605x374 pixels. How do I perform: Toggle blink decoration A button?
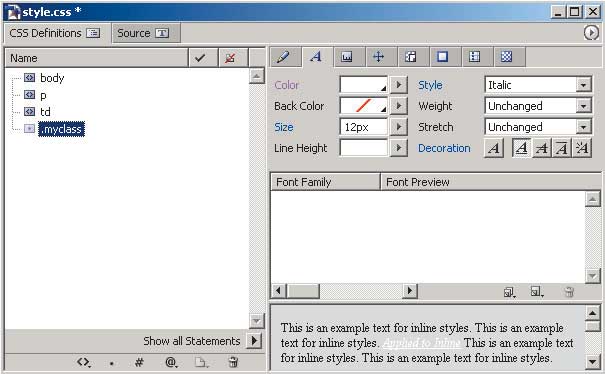[x=582, y=148]
